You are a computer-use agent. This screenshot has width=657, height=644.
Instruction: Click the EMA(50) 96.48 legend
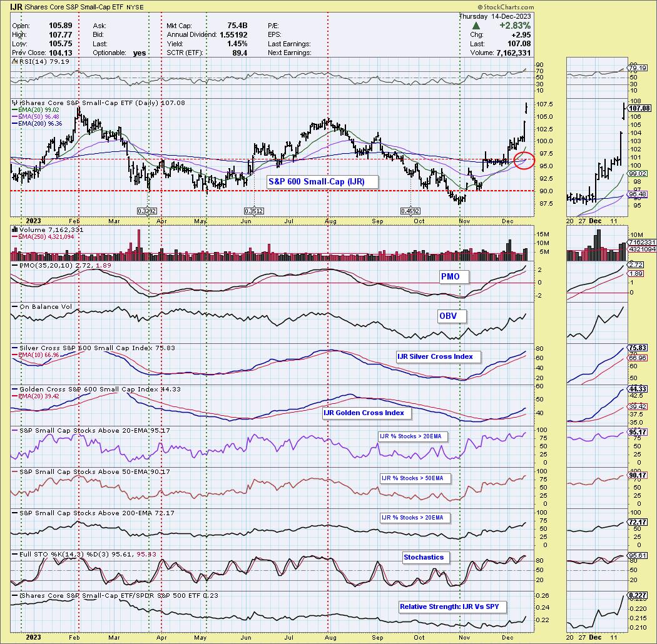coord(39,116)
